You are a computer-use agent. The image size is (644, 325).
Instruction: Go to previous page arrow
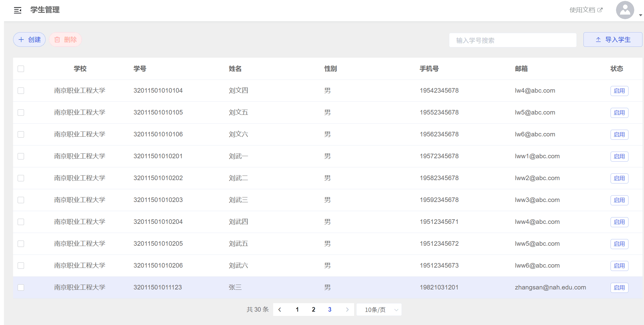point(280,310)
